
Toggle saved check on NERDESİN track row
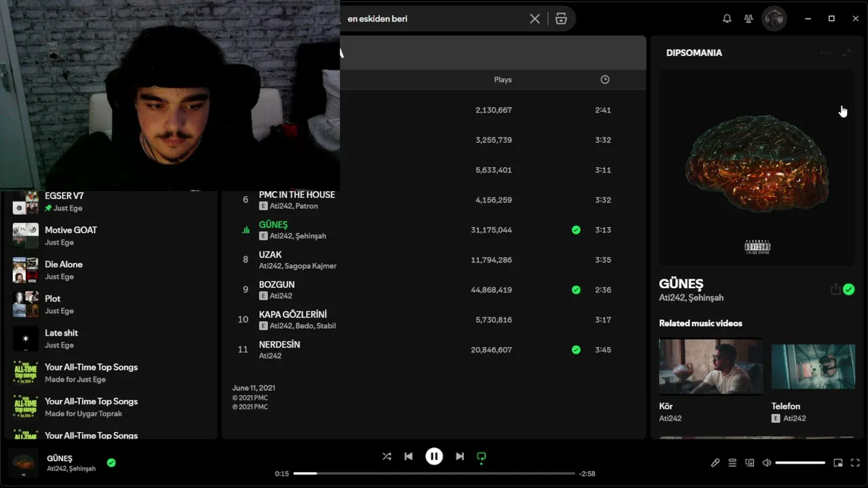tap(576, 350)
